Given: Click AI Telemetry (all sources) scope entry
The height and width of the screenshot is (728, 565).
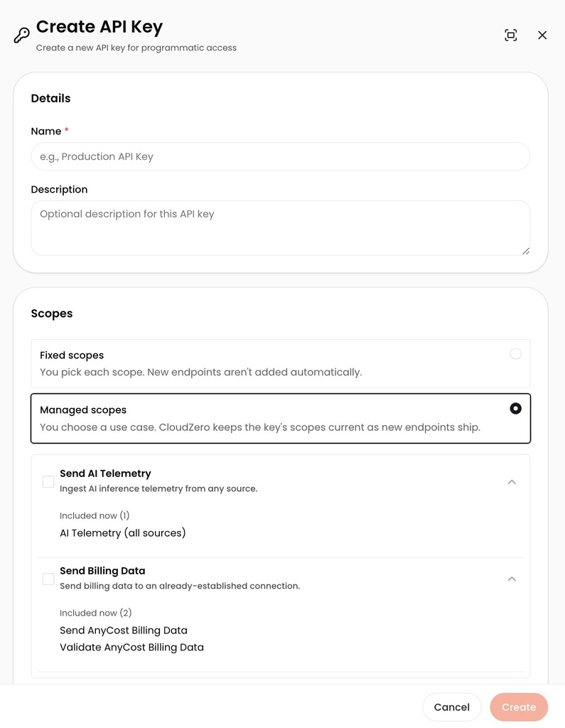Looking at the screenshot, I should 122,533.
